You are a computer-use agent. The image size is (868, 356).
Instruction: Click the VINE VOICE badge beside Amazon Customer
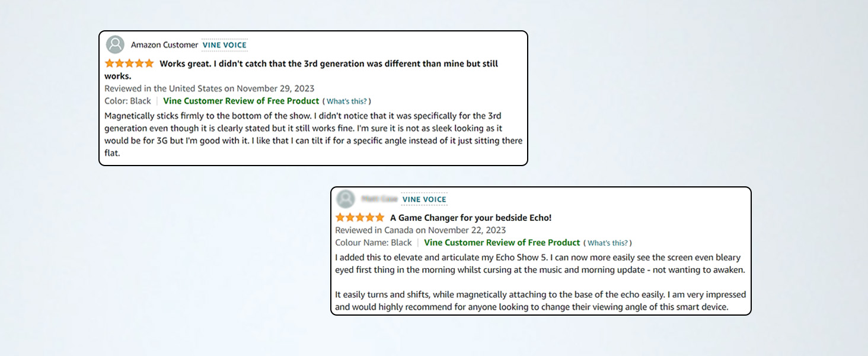click(x=225, y=44)
